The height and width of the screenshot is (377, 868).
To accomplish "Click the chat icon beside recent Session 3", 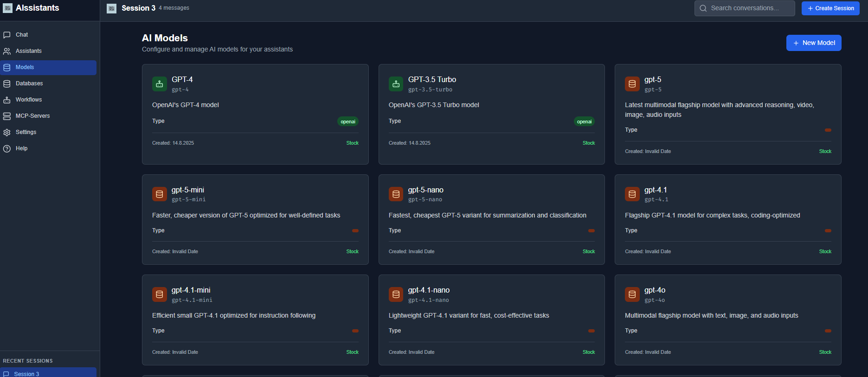I will click(6, 374).
